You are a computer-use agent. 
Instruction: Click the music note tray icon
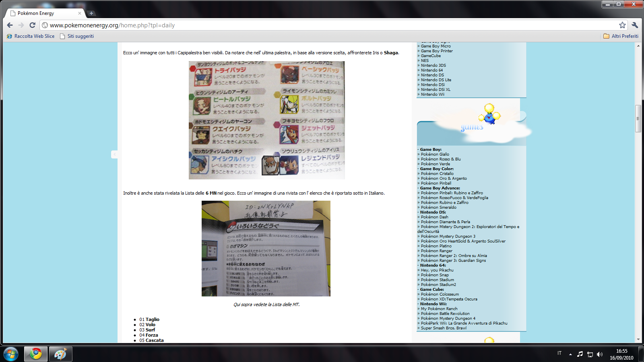(580, 354)
